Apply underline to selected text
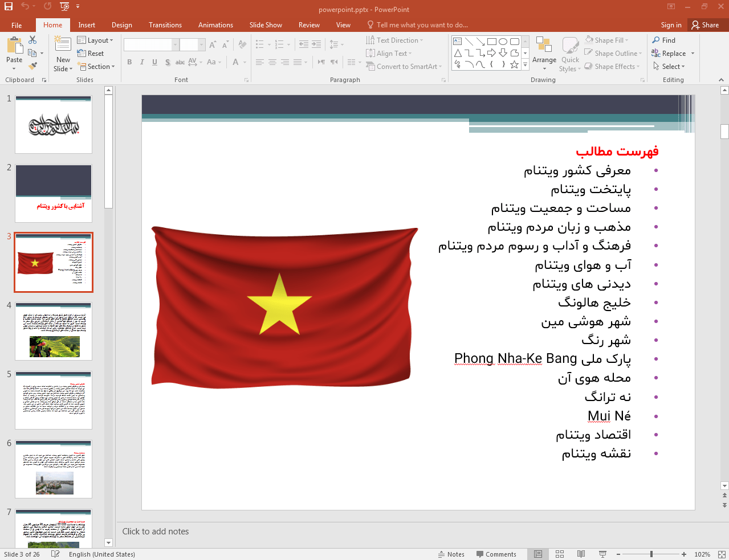Viewport: 729px width, 560px height. [154, 62]
